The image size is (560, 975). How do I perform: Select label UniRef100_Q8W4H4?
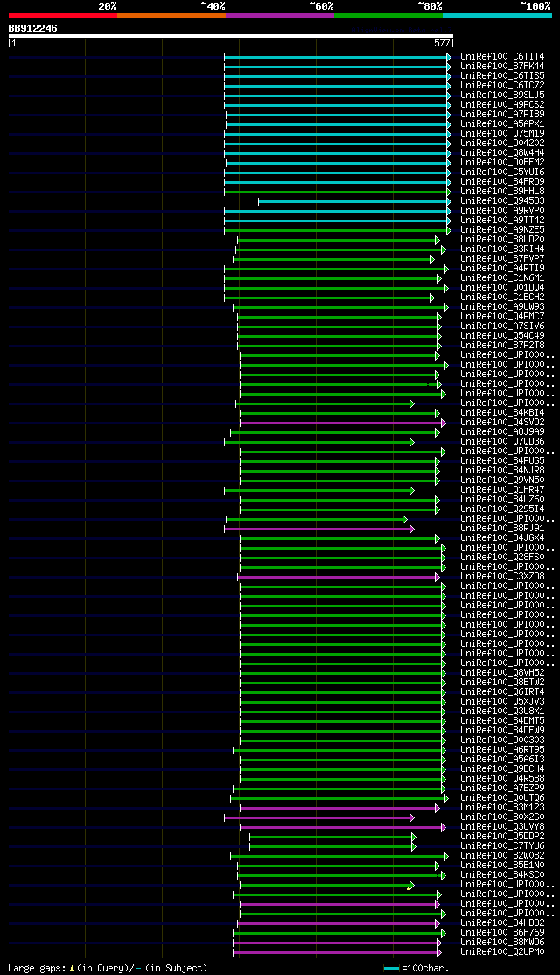(502, 153)
